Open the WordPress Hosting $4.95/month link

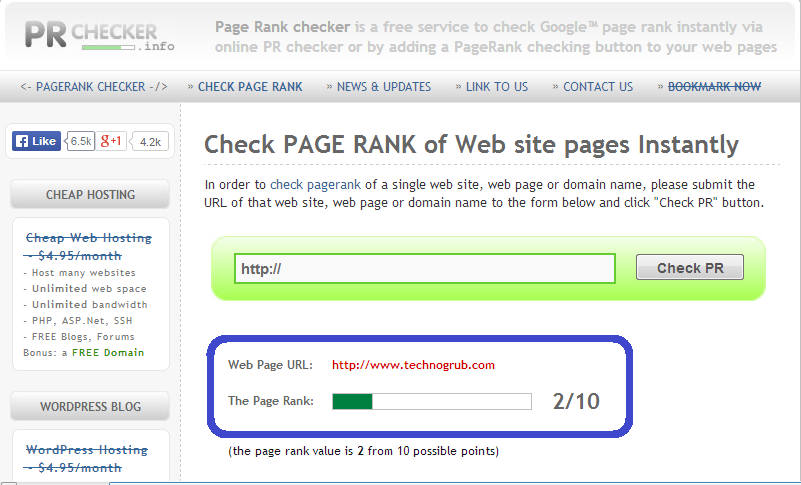pyautogui.click(x=86, y=458)
